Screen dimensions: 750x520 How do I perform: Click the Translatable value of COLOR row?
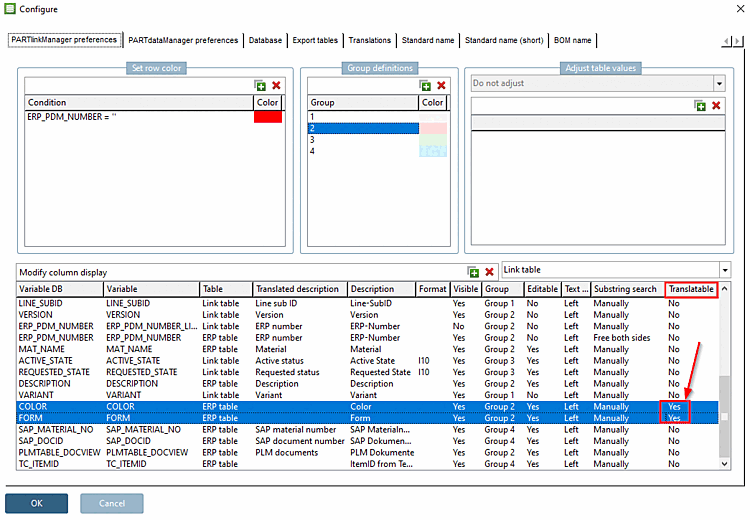pyautogui.click(x=674, y=407)
